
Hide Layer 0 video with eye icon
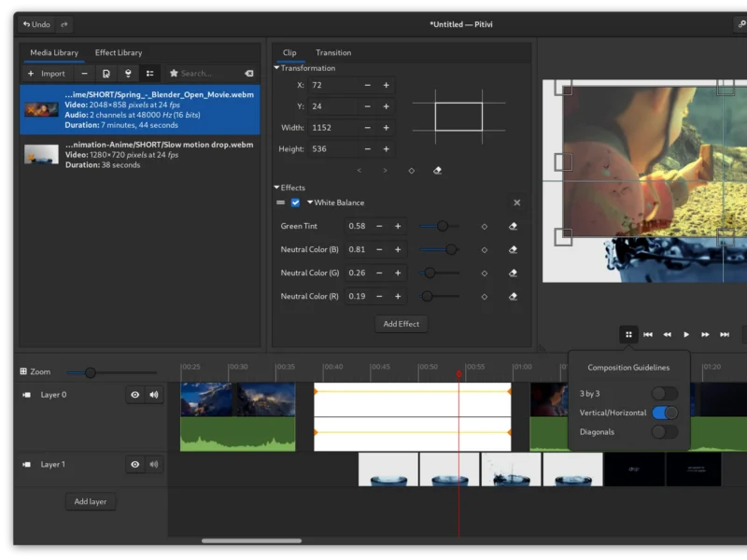pos(135,395)
